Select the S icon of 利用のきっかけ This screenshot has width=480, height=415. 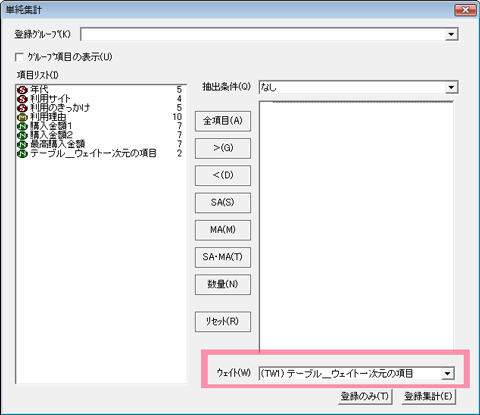tap(23, 108)
